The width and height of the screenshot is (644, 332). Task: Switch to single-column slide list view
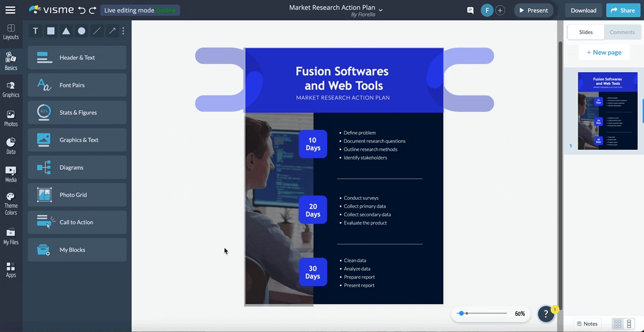click(630, 324)
